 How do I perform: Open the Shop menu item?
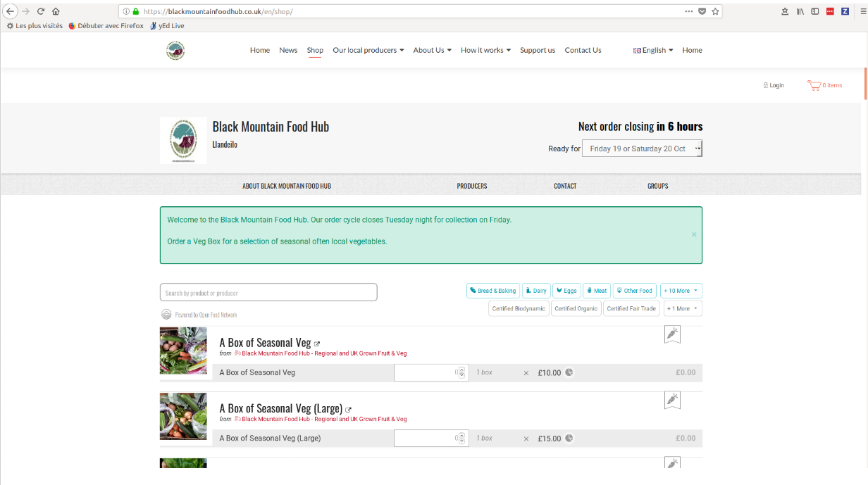click(315, 50)
